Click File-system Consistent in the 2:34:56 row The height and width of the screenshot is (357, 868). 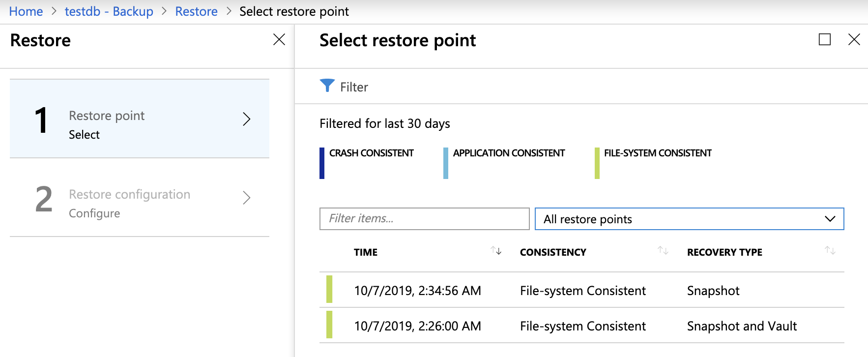tap(583, 291)
